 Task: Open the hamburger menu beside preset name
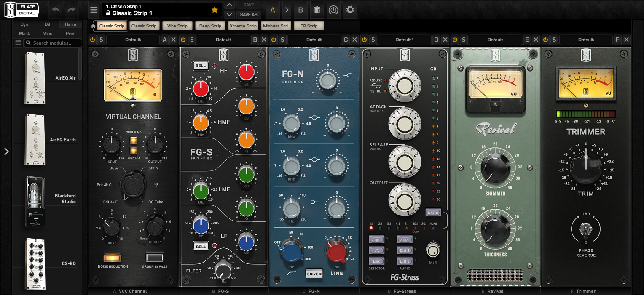tap(94, 10)
